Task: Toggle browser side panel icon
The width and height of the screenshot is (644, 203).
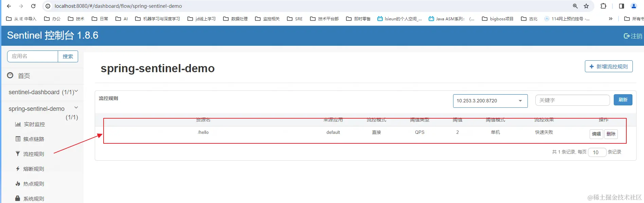Action: (622, 6)
